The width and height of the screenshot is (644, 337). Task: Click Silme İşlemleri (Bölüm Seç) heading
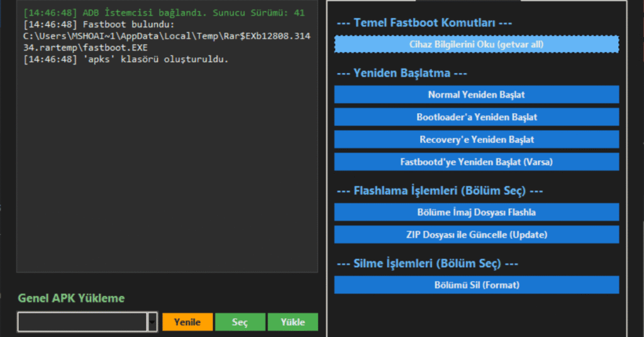click(427, 263)
